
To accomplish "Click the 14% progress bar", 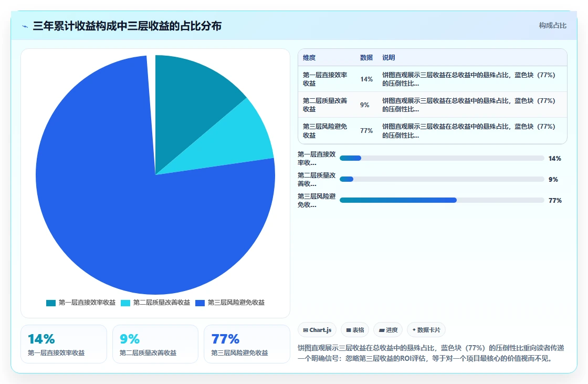I will (442, 159).
